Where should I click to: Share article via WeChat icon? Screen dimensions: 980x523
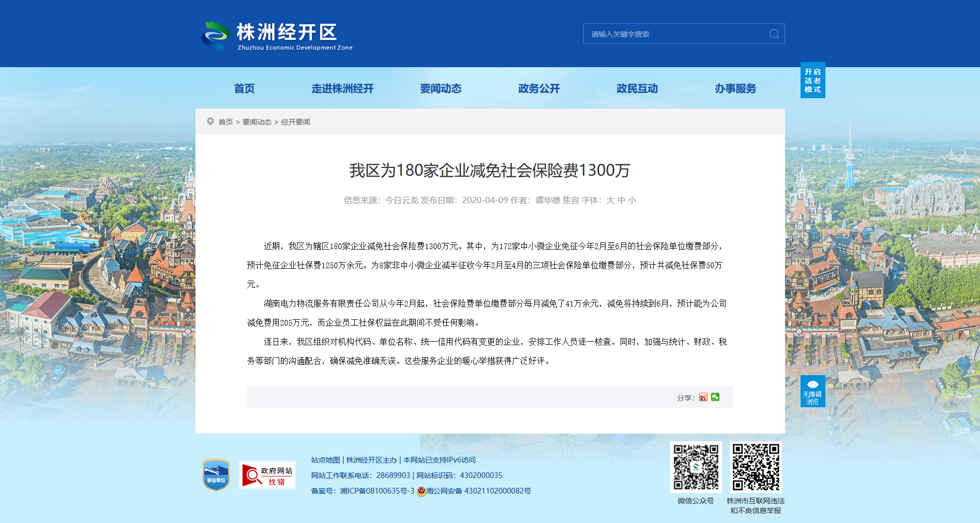pos(715,397)
